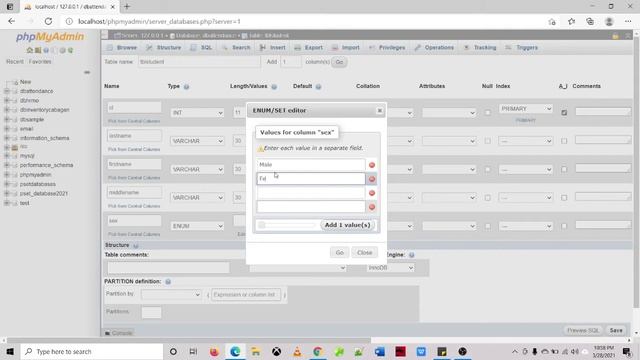640x360 pixels.
Task: Add page to browser favorites
Action: tap(552, 22)
